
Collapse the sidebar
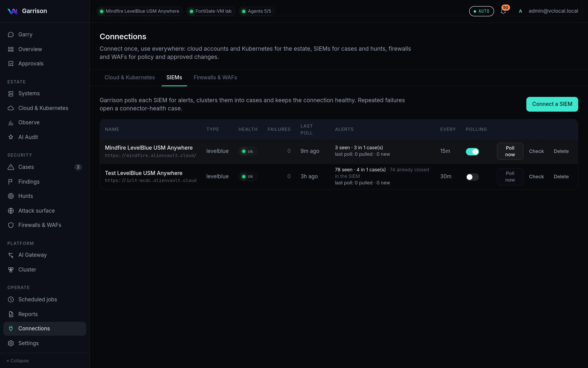pos(18,361)
